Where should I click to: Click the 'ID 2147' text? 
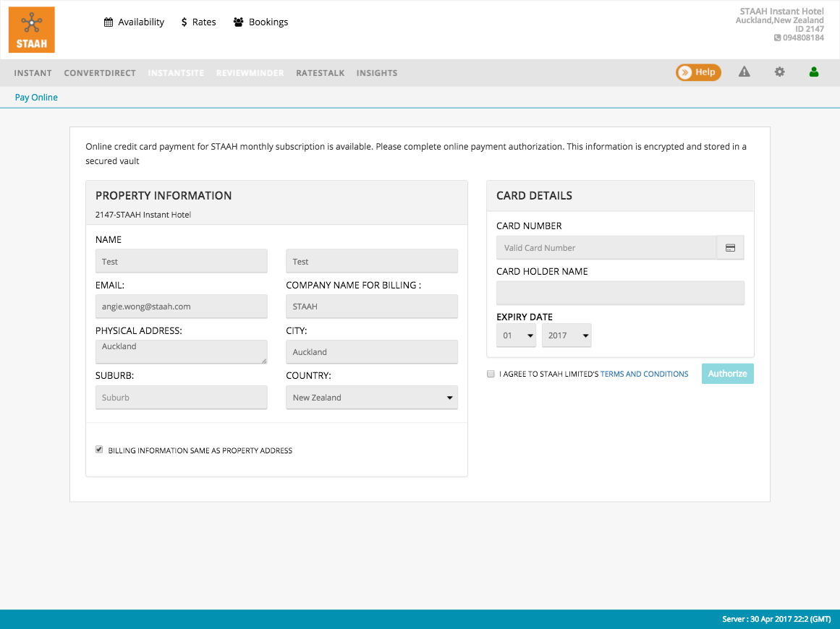point(810,29)
